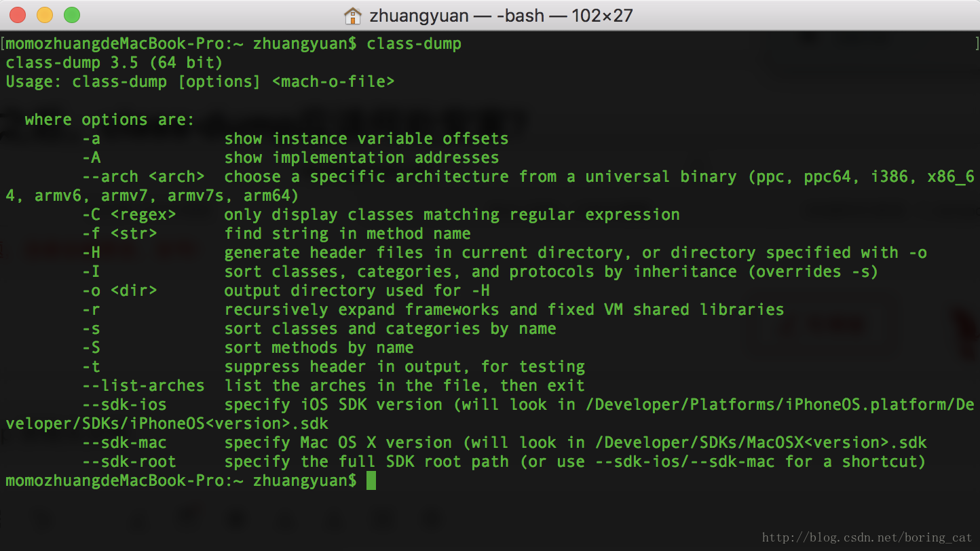Viewport: 980px width, 551px height.
Task: Click the red close window button
Action: coord(18,14)
